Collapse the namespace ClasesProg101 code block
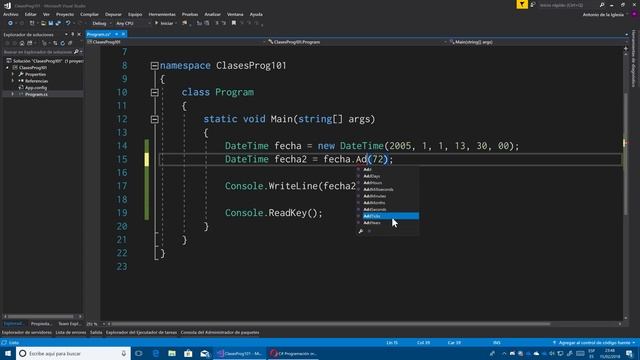This screenshot has height=360, width=640. coord(154,66)
